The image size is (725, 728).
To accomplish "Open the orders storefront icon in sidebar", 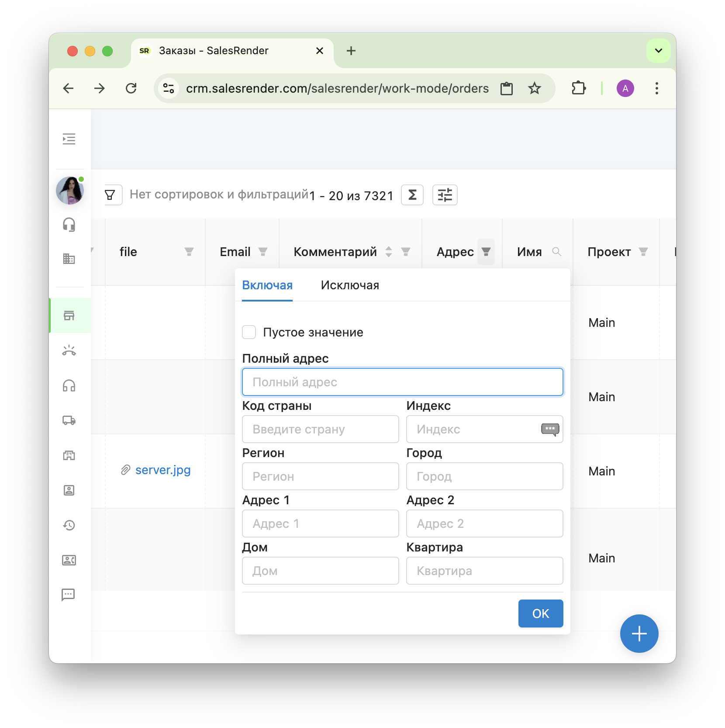I will click(x=69, y=315).
